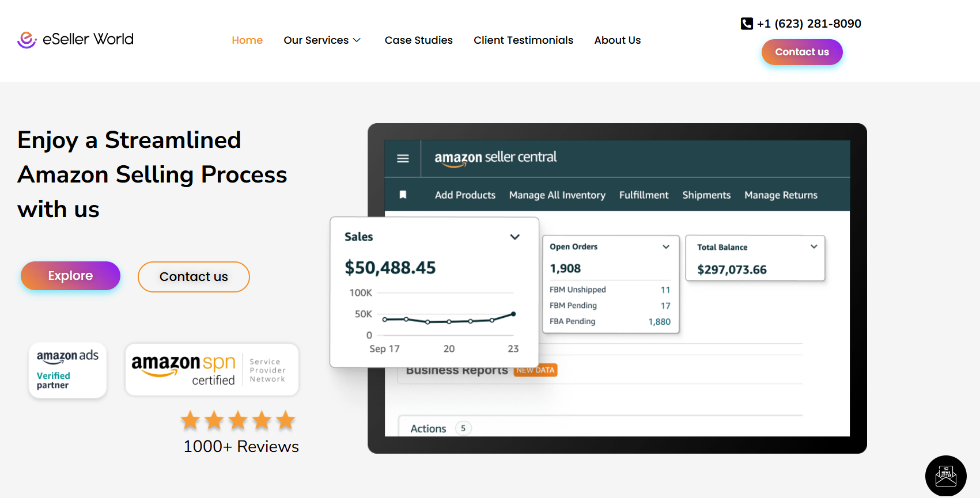Viewport: 980px width, 498px height.
Task: Click the Amazon Ads Verified partner badge
Action: [68, 370]
